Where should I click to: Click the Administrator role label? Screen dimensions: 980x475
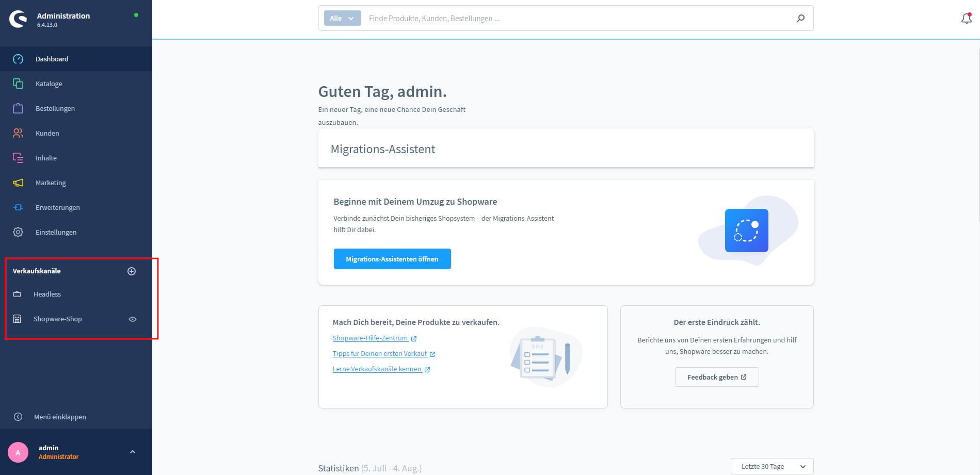[x=59, y=457]
